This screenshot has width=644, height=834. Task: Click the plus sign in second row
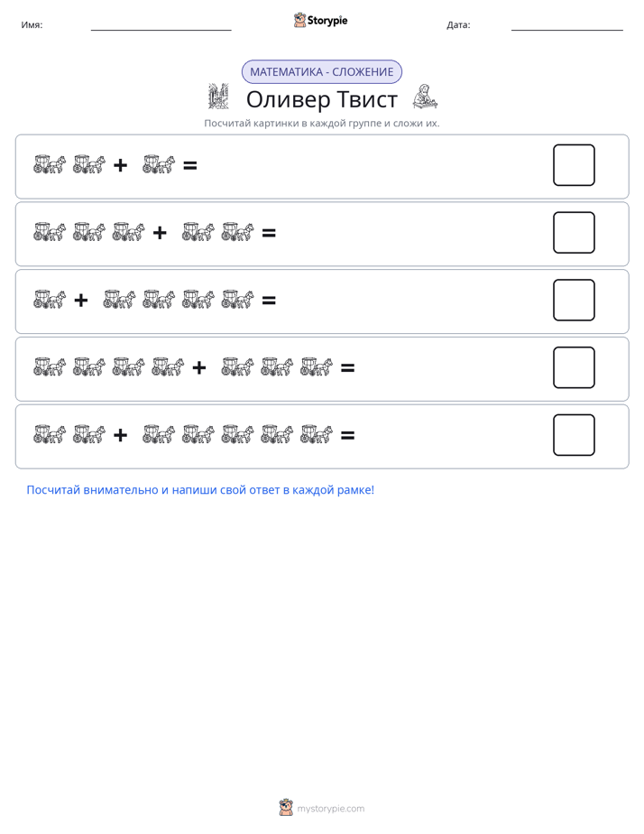160,233
